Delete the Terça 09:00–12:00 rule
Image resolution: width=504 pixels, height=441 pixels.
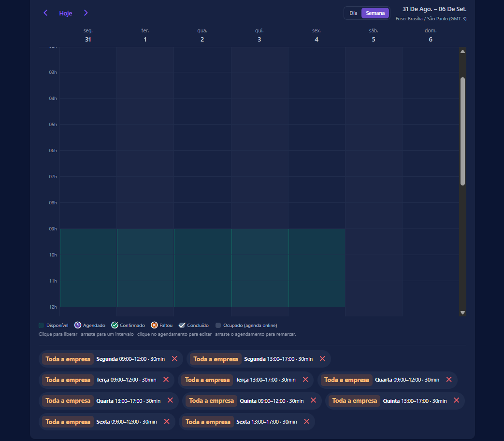166,380
